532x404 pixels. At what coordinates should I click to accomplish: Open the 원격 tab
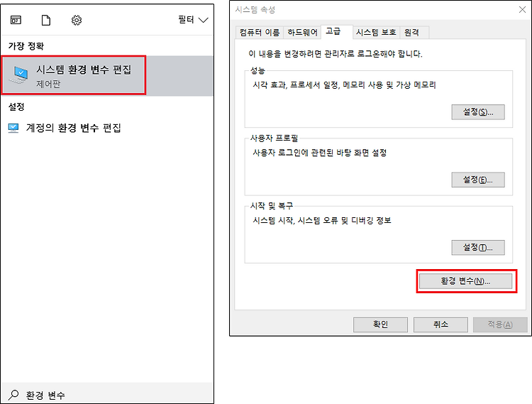point(415,32)
